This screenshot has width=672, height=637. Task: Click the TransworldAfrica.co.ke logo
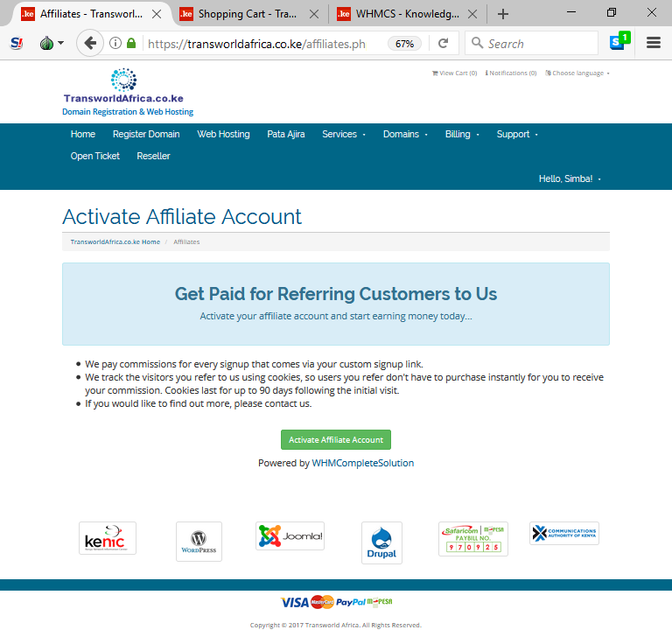pos(123,86)
